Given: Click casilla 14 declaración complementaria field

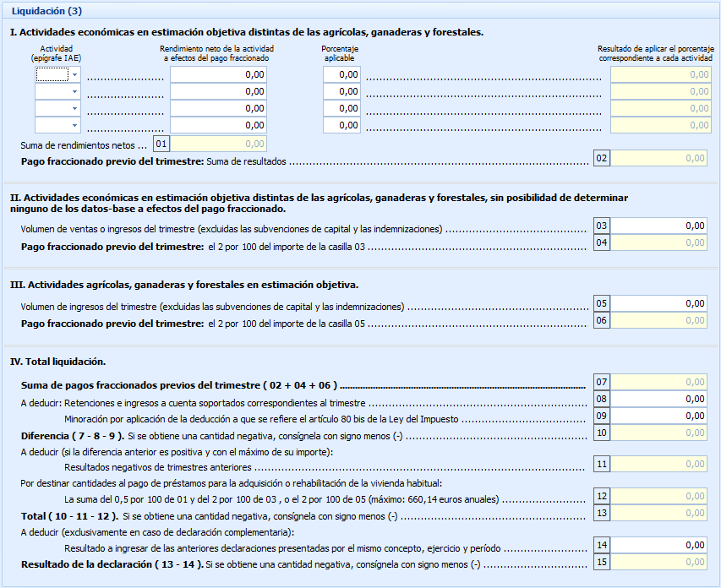Looking at the screenshot, I should coord(658,545).
